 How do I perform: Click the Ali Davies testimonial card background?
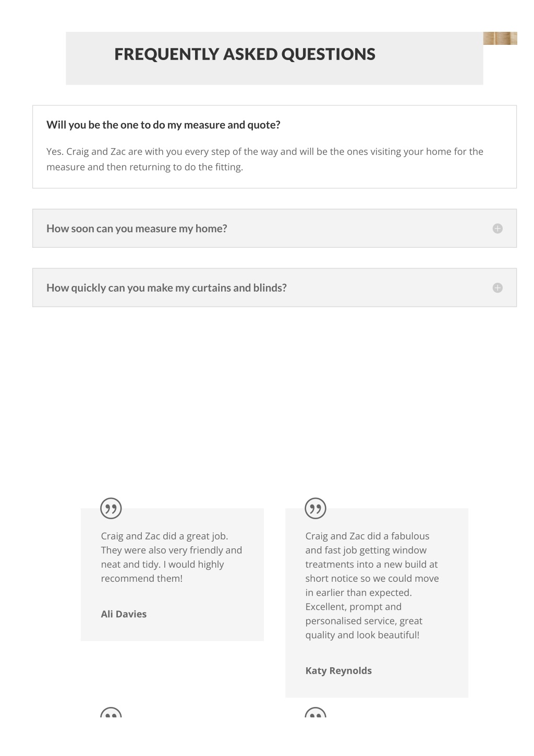pyautogui.click(x=172, y=574)
